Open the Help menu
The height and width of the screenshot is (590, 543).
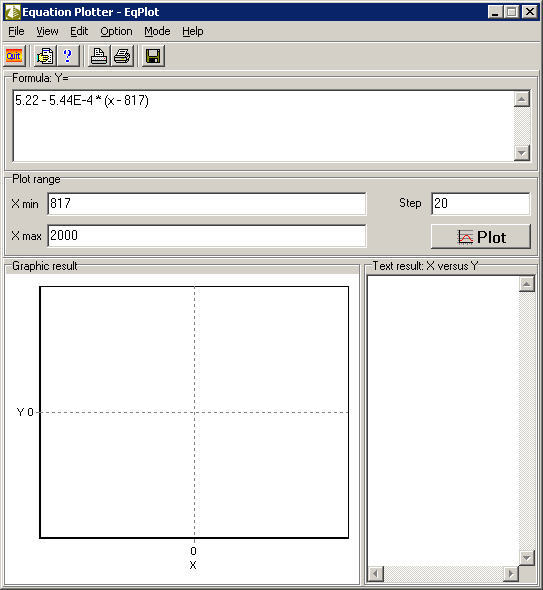point(193,31)
